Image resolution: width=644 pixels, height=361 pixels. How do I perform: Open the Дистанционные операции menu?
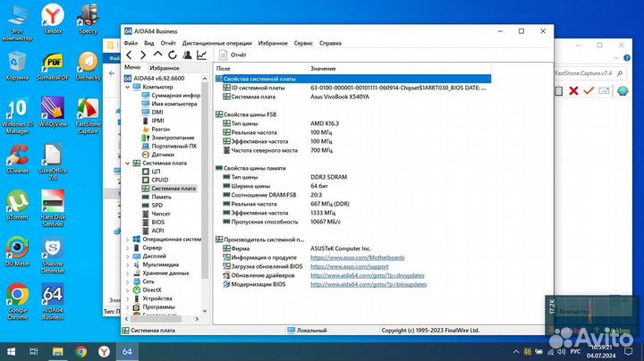pos(216,43)
